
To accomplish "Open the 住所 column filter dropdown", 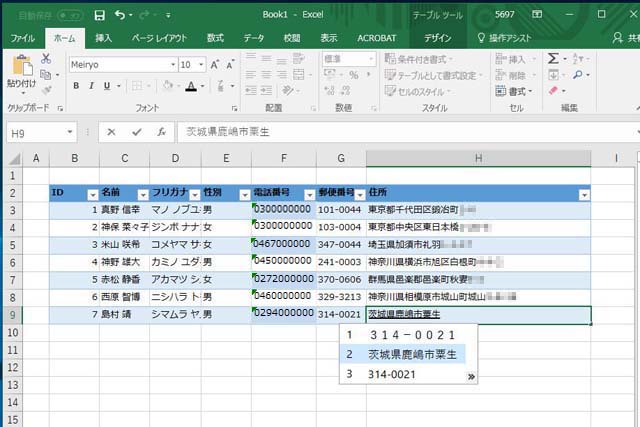I will coord(584,194).
